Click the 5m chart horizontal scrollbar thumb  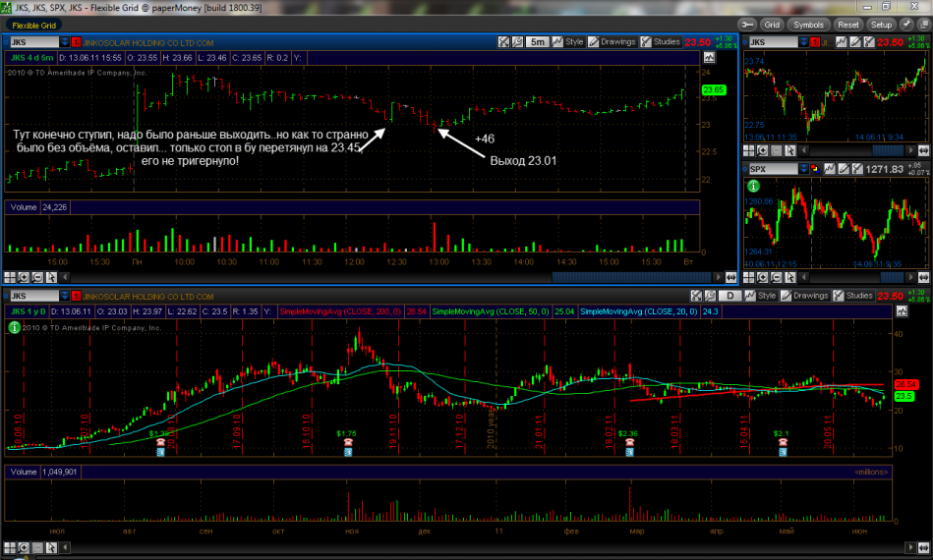pyautogui.click(x=632, y=277)
